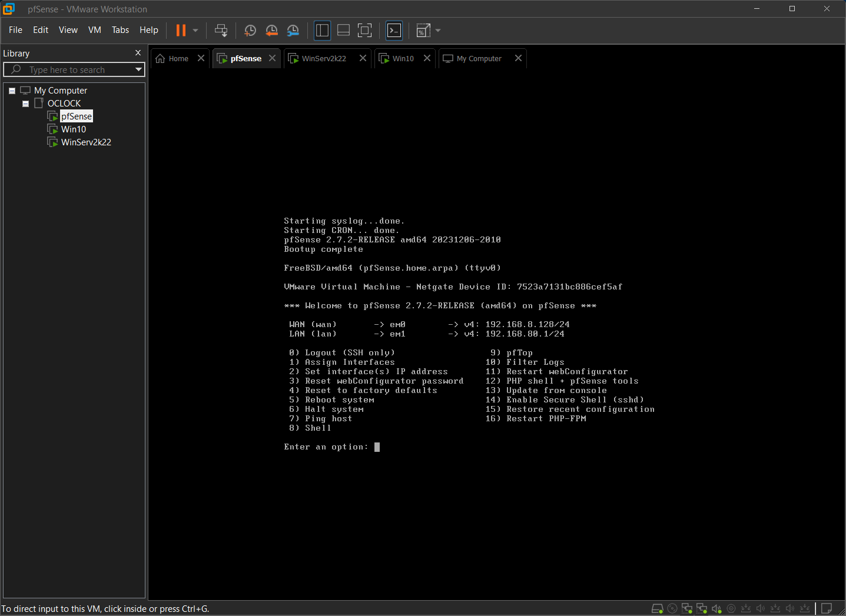The height and width of the screenshot is (616, 846).
Task: Collapse the My Computer tree node
Action: tap(12, 91)
